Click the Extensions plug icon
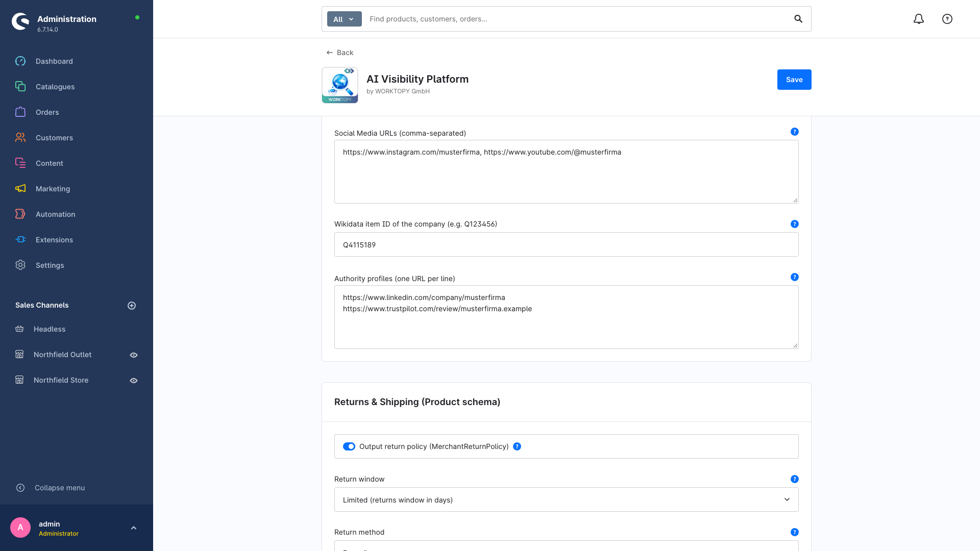980x551 pixels. [x=20, y=240]
